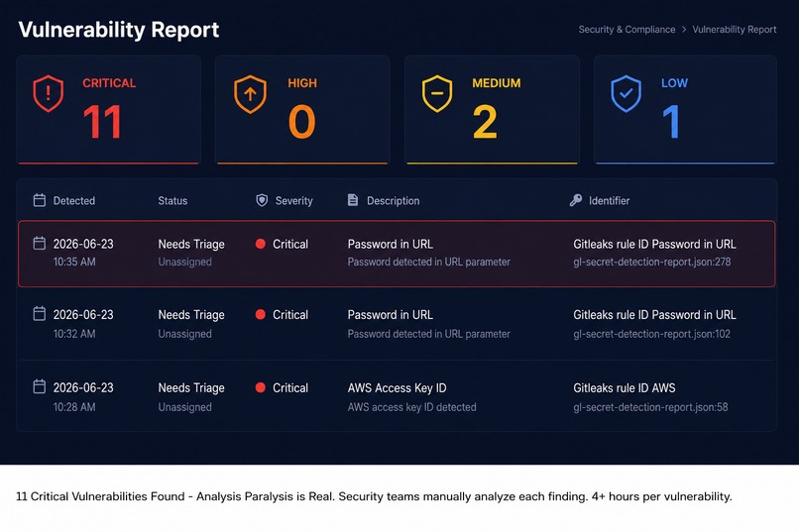Click red severity dot in AWS row
Viewport: 799px width, 532px height.
261,387
